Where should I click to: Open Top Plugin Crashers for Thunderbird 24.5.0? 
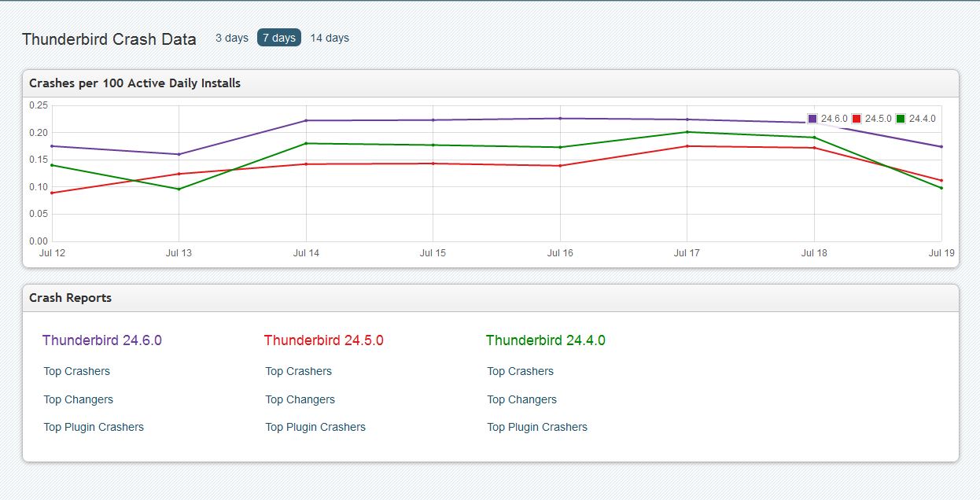315,427
